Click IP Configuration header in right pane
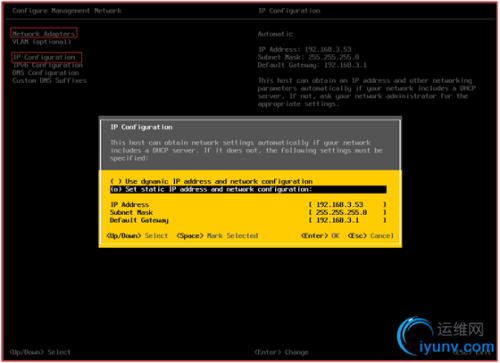Screen dimensions: 500x363 [289, 11]
